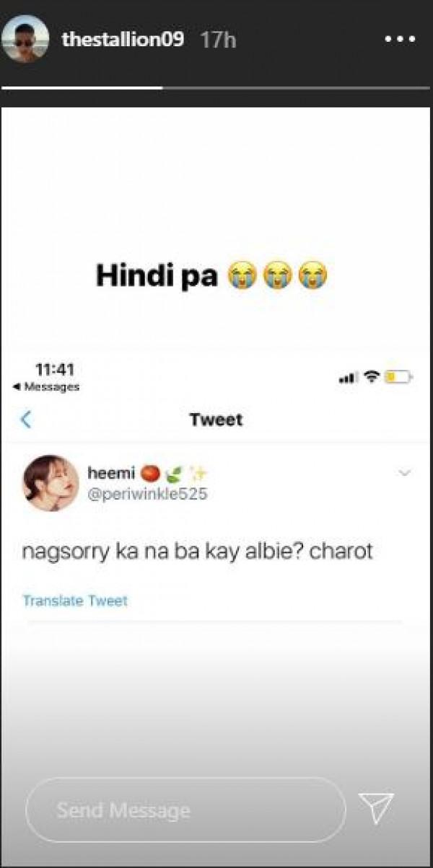Viewport: 433px width, 868px height.
Task: Tap the @periwinkle525 handle
Action: (147, 495)
